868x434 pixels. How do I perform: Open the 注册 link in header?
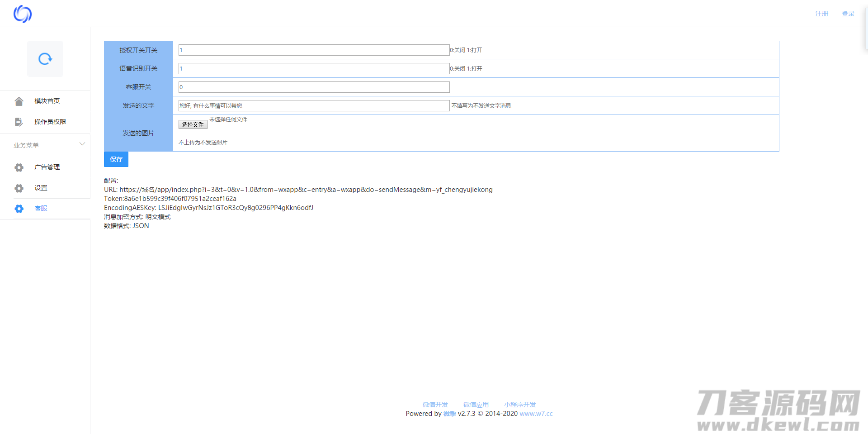(821, 14)
